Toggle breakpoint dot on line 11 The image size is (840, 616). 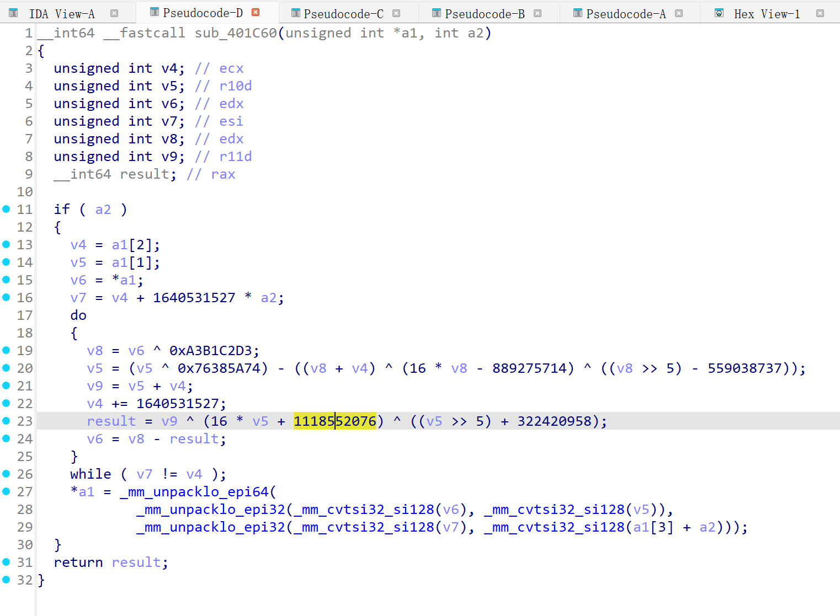click(x=6, y=209)
